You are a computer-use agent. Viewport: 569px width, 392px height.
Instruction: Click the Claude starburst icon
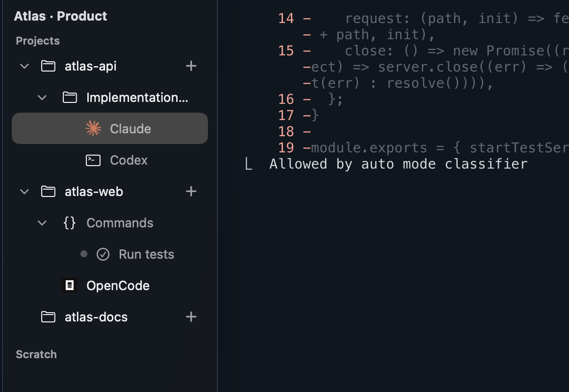click(93, 128)
